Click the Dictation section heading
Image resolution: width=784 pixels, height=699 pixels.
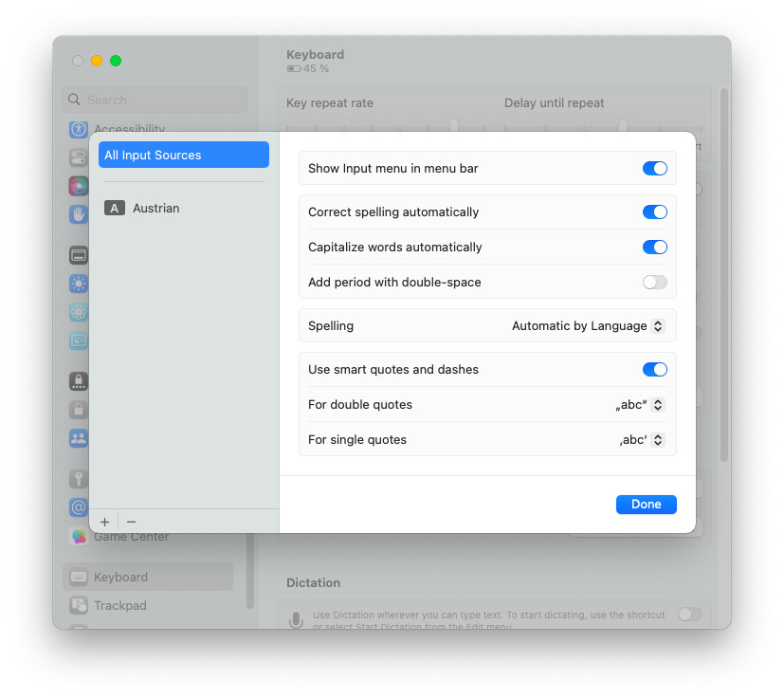point(313,583)
